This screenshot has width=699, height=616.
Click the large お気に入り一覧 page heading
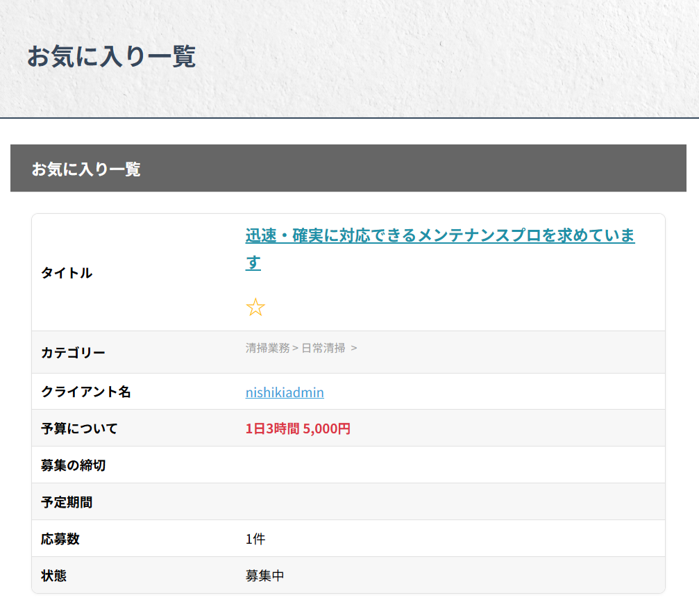[111, 56]
